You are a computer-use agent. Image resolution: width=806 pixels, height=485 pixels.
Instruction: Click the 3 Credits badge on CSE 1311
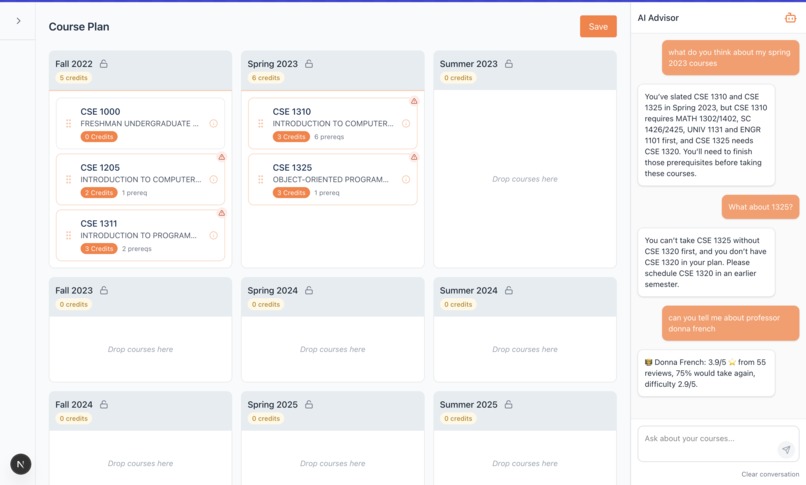pyautogui.click(x=99, y=249)
